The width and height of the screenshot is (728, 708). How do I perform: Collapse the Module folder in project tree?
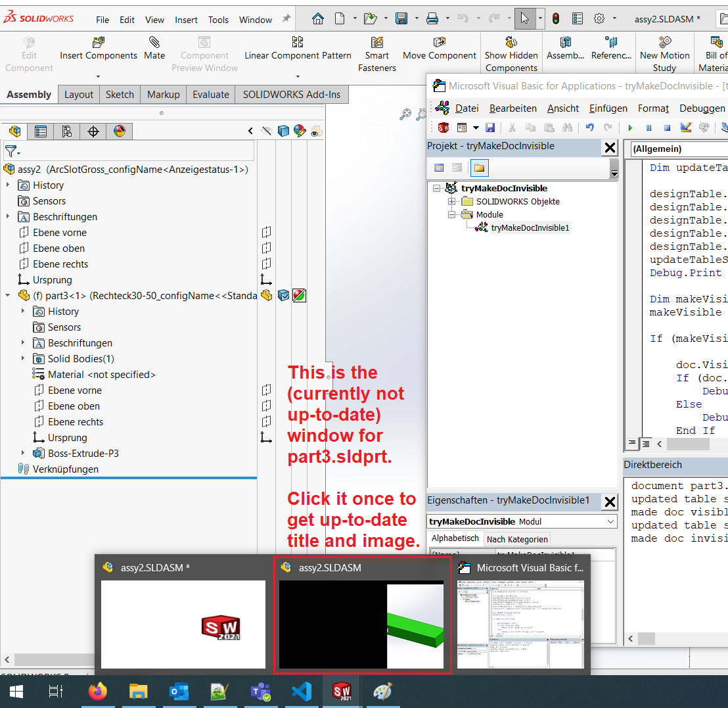click(x=451, y=214)
